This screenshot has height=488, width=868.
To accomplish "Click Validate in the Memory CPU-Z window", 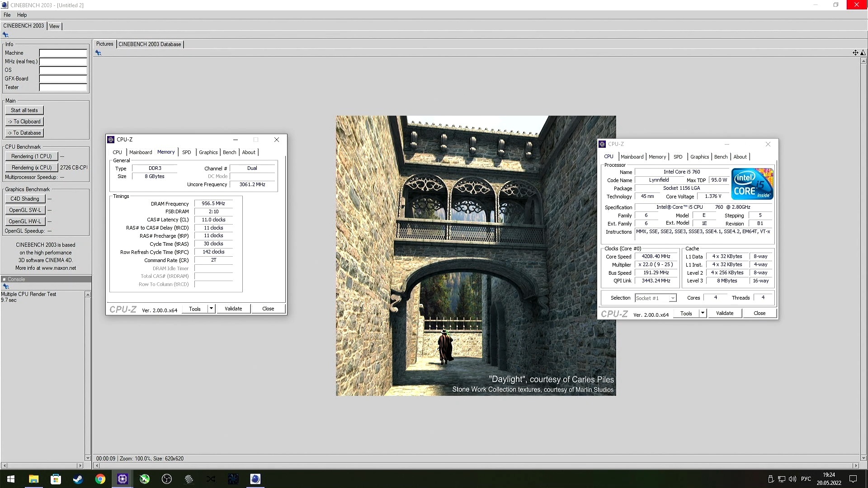I will tap(233, 309).
